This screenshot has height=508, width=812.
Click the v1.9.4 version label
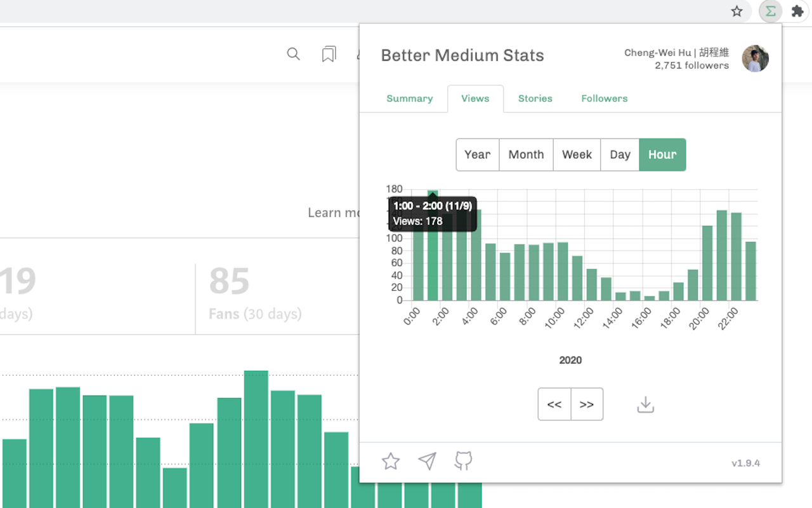click(x=746, y=463)
